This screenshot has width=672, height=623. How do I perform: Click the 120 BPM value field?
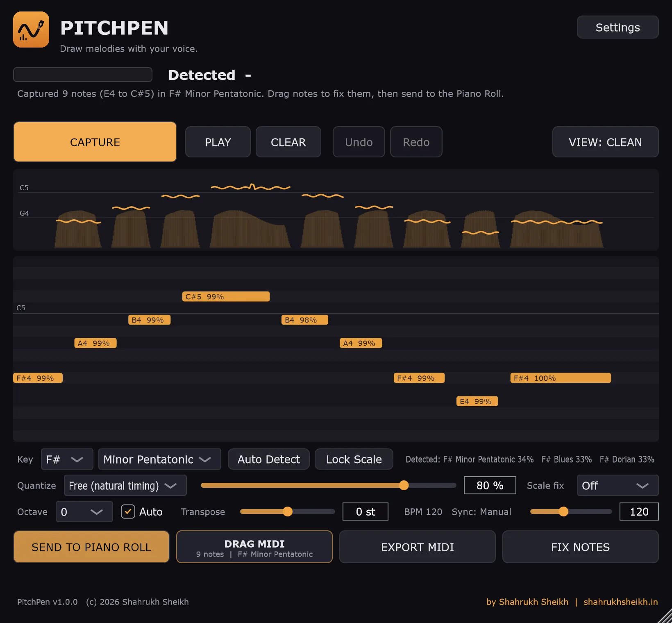point(639,512)
